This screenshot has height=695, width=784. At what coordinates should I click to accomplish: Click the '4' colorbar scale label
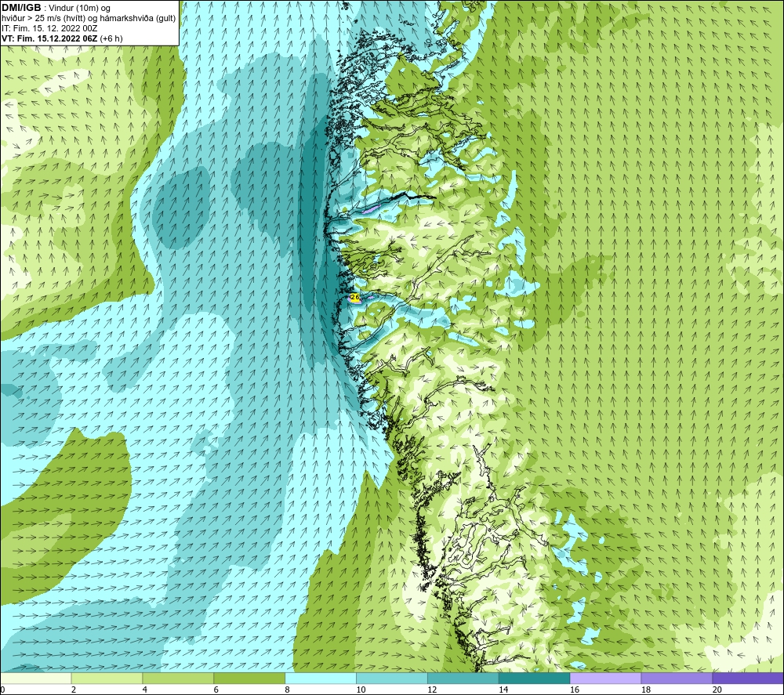point(145,690)
